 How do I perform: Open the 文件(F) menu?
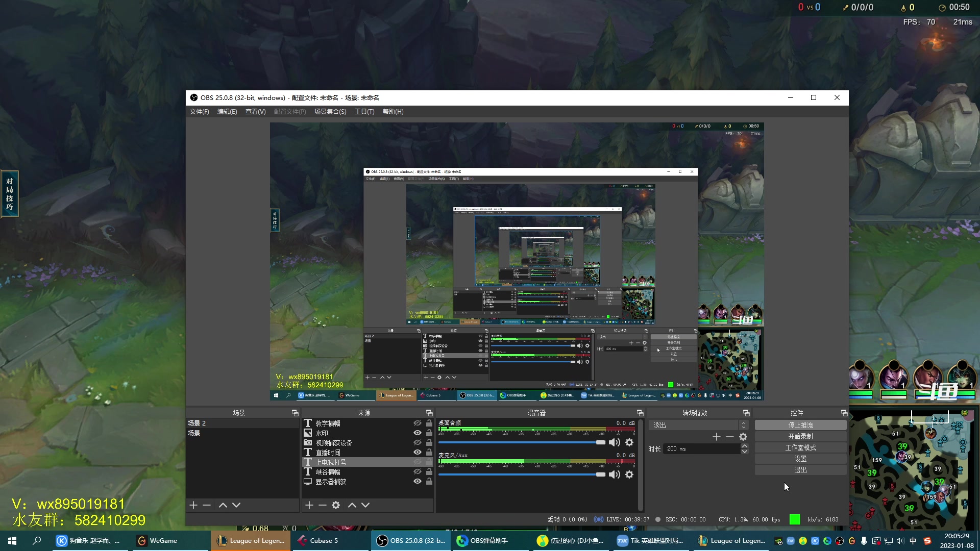(x=199, y=112)
